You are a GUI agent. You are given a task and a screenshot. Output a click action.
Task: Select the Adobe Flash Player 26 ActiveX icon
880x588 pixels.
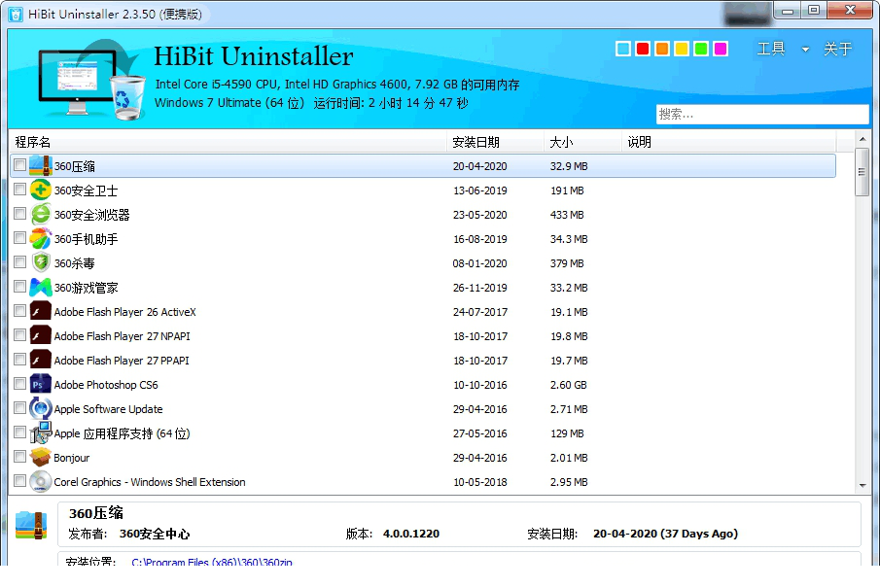(x=40, y=311)
